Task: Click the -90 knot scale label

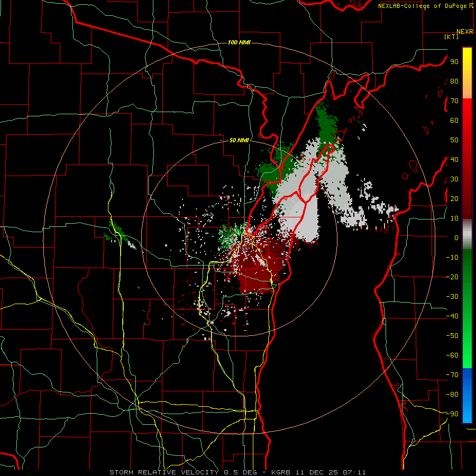Action: [452, 414]
